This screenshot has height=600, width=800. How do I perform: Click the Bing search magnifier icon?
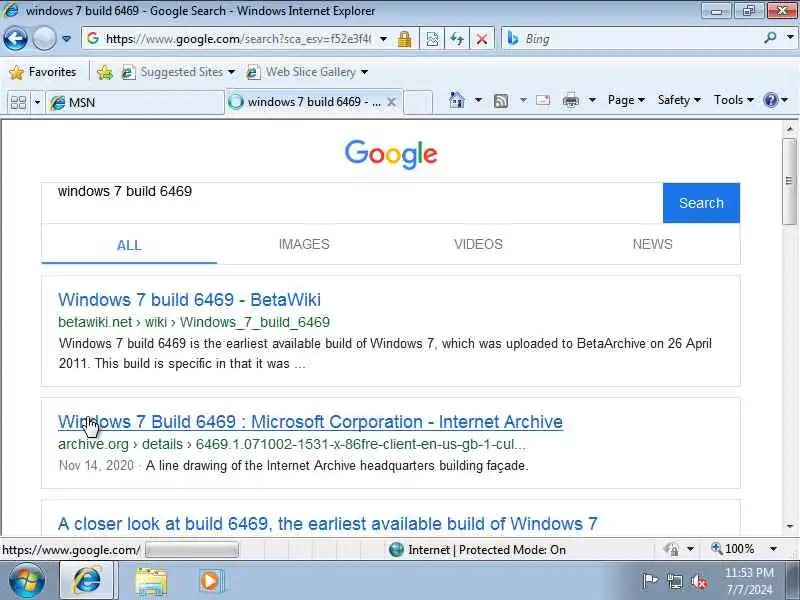click(x=770, y=38)
